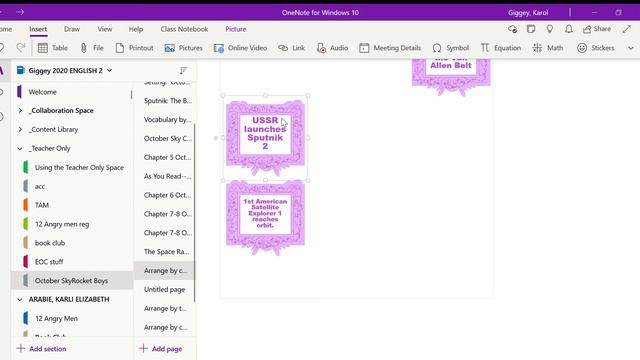
Task: Insert a Printout
Action: [x=134, y=48]
